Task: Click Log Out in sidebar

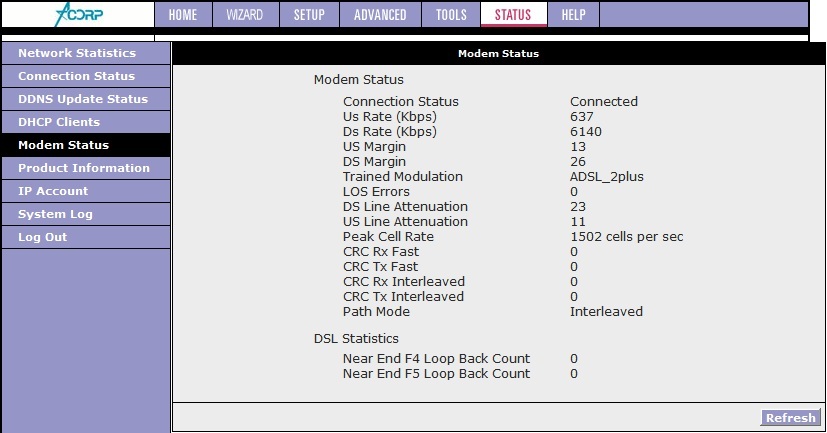Action: [85, 237]
